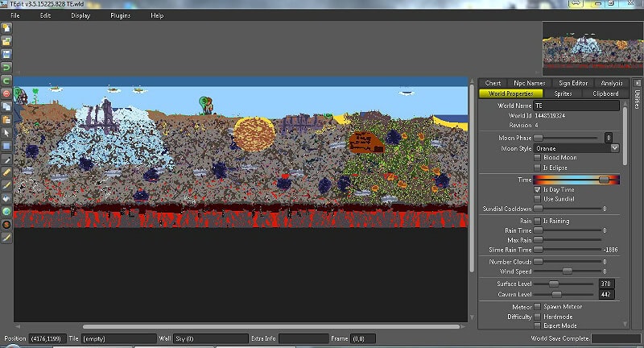
Task: Click the red Delete icon in left toolbar
Action: pos(6,93)
